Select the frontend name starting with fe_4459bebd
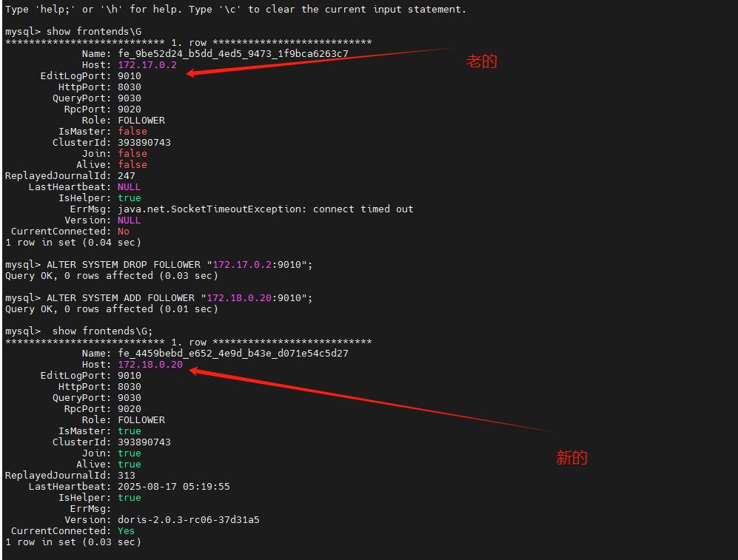Image resolution: width=738 pixels, height=560 pixels. (x=232, y=354)
